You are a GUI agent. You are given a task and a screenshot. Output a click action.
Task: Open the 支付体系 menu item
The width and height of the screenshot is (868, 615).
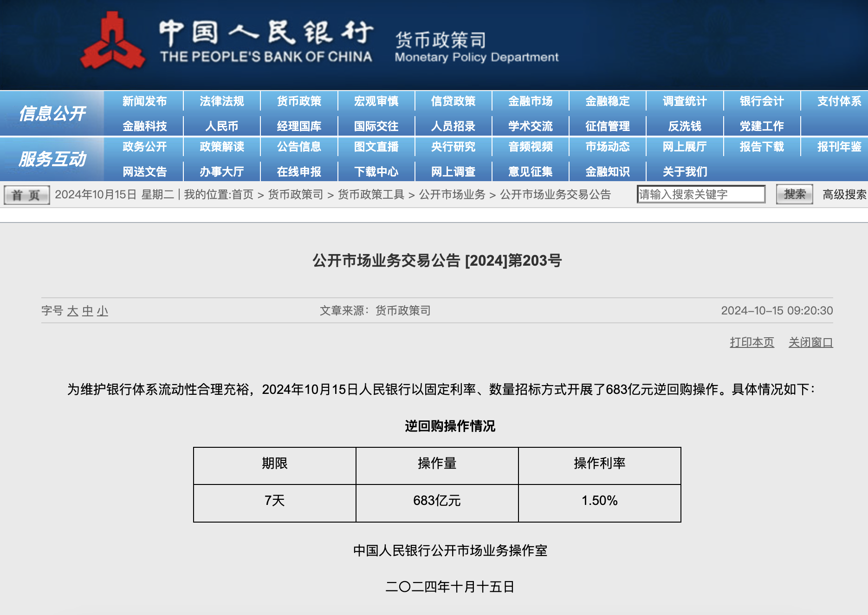839,101
